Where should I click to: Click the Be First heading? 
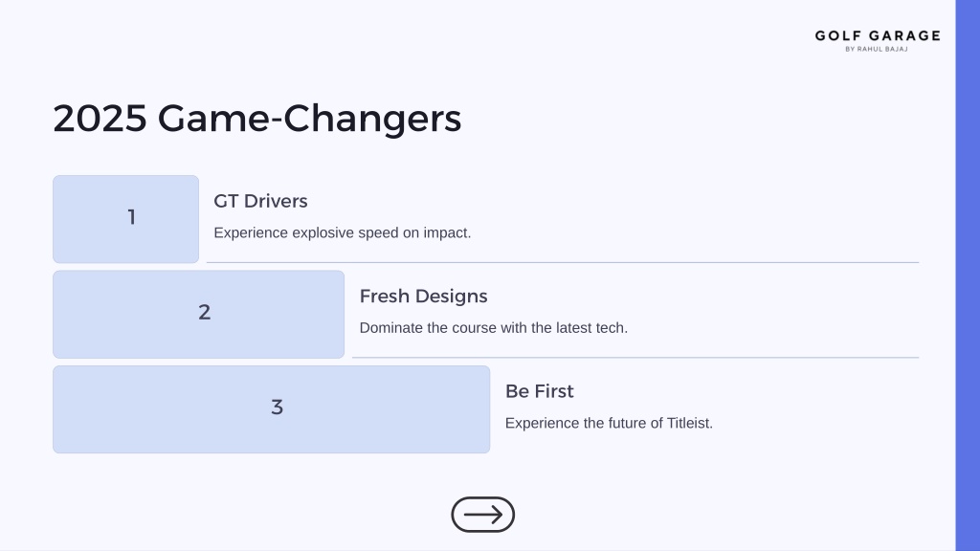click(540, 391)
